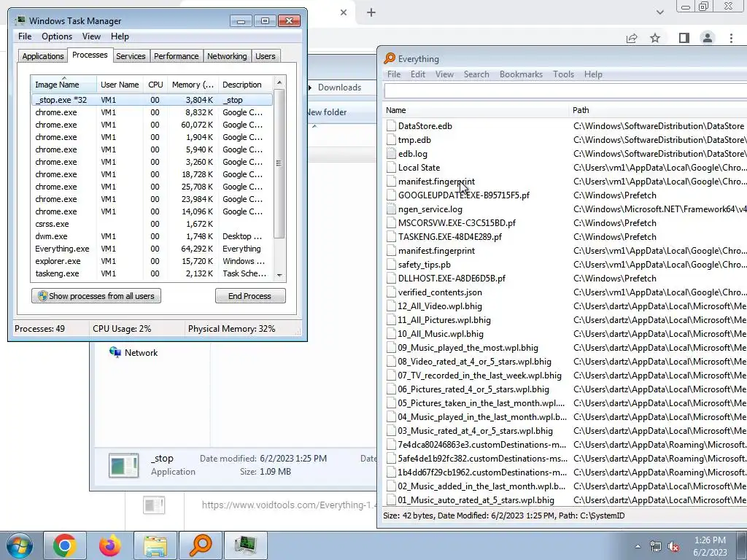Click the New folder button in Explorer
Screen dimensions: 747x560
point(327,112)
